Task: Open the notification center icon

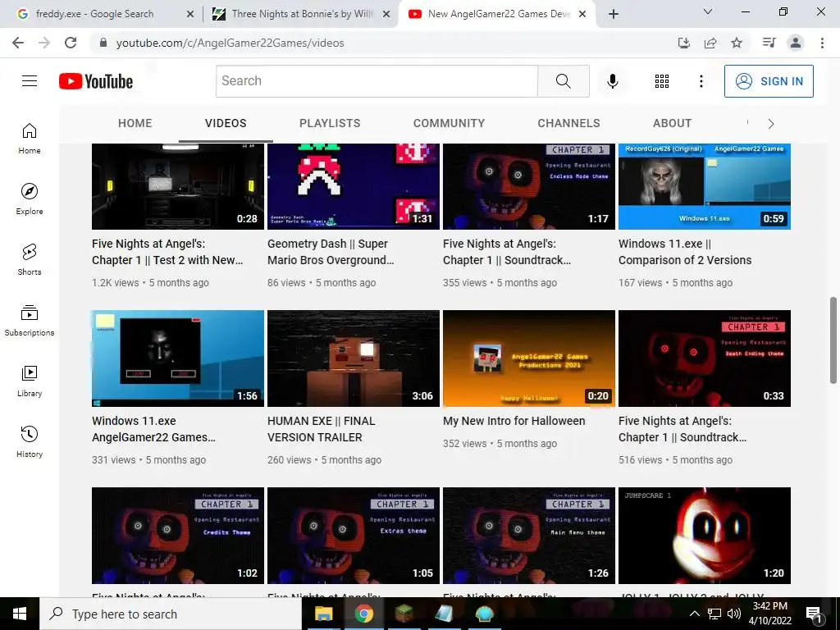Action: point(815,614)
